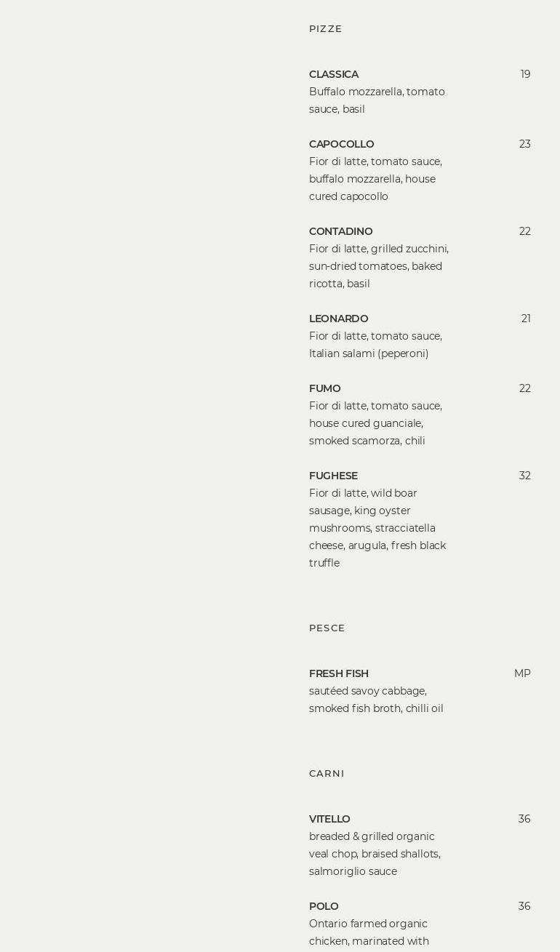Click the PIZZE section heading
This screenshot has height=952, width=560.
point(325,29)
